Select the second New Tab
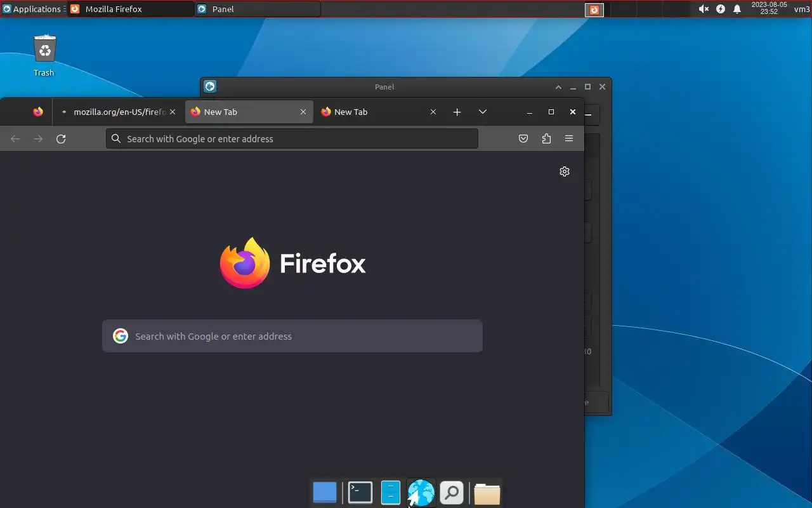 click(x=379, y=112)
